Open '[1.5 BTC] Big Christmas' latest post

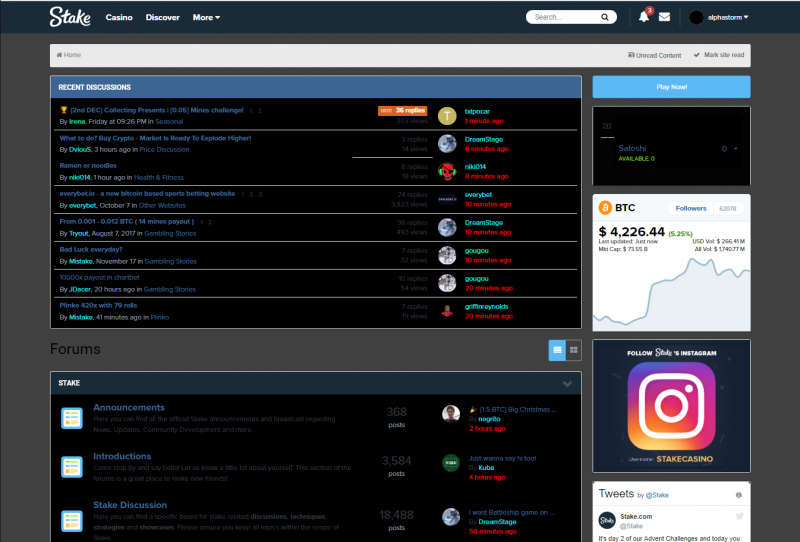click(x=517, y=409)
